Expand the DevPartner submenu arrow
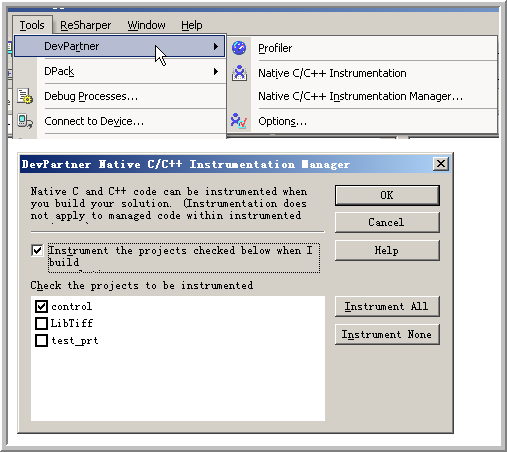Viewport: 507px width, 452px height. [216, 46]
